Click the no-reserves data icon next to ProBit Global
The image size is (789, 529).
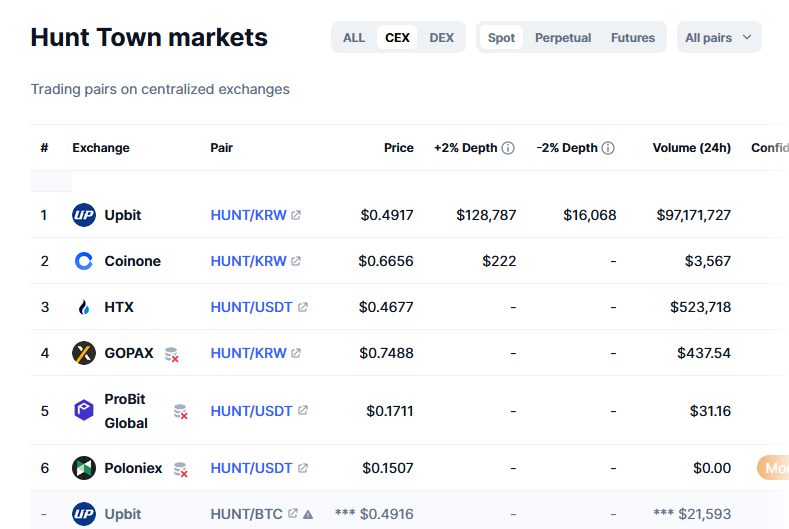(x=181, y=411)
